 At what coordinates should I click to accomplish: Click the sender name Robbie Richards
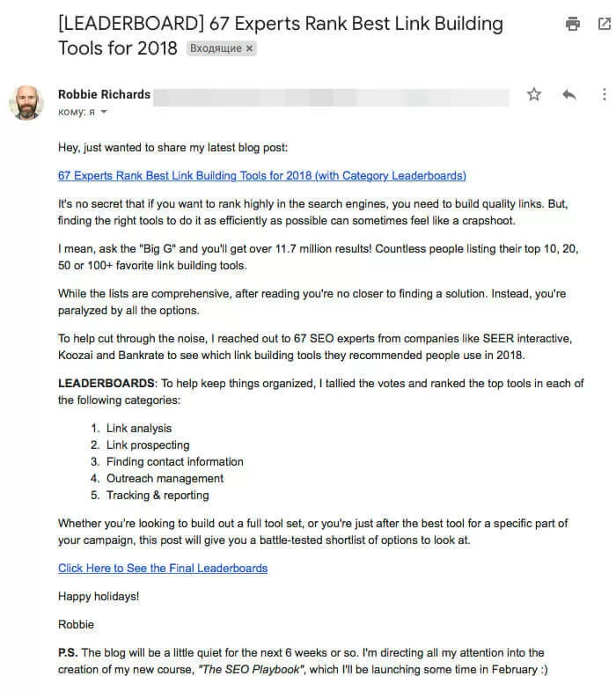click(x=104, y=94)
